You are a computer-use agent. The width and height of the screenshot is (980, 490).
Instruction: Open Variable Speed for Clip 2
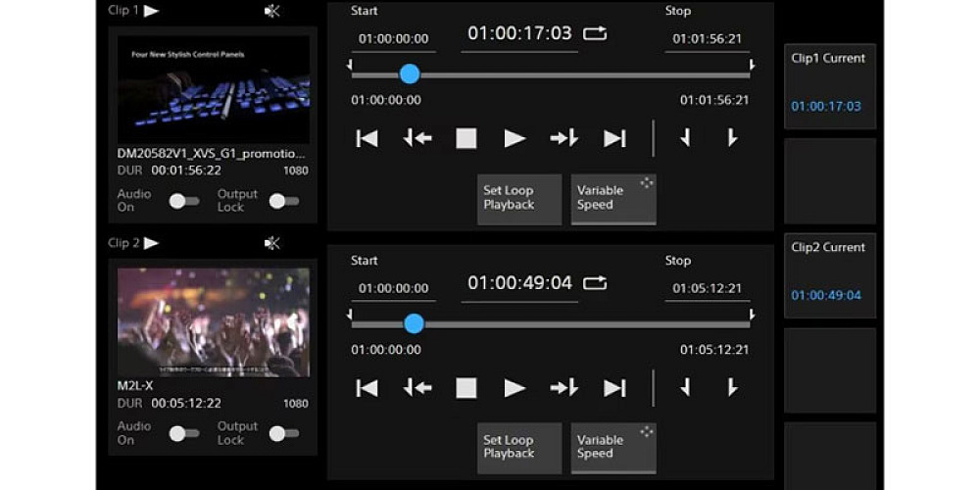[x=613, y=448]
